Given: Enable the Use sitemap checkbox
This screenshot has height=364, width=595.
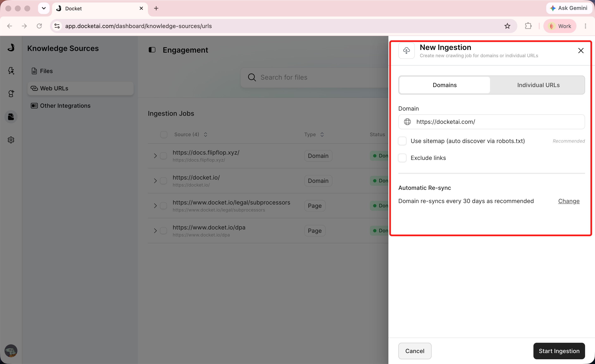Looking at the screenshot, I should coord(402,141).
